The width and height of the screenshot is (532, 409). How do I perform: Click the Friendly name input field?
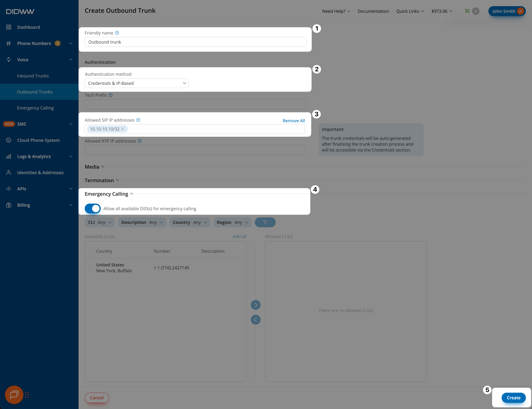[x=195, y=42]
